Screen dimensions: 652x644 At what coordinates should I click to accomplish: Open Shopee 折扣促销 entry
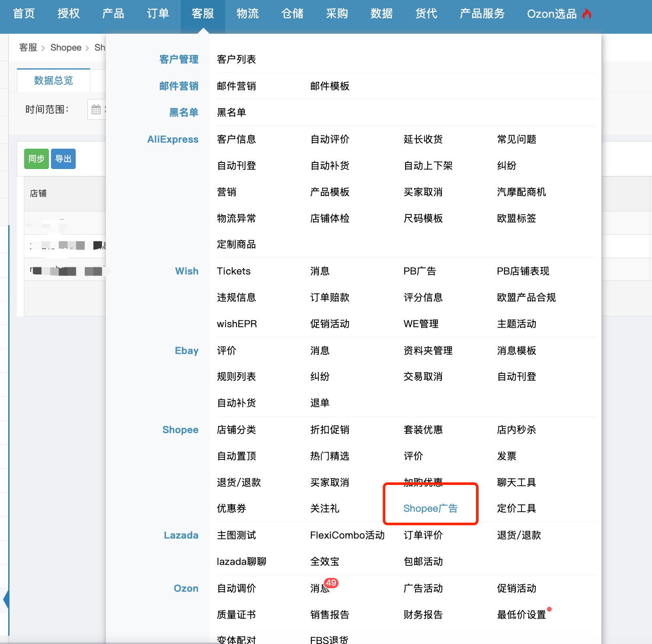[330, 430]
